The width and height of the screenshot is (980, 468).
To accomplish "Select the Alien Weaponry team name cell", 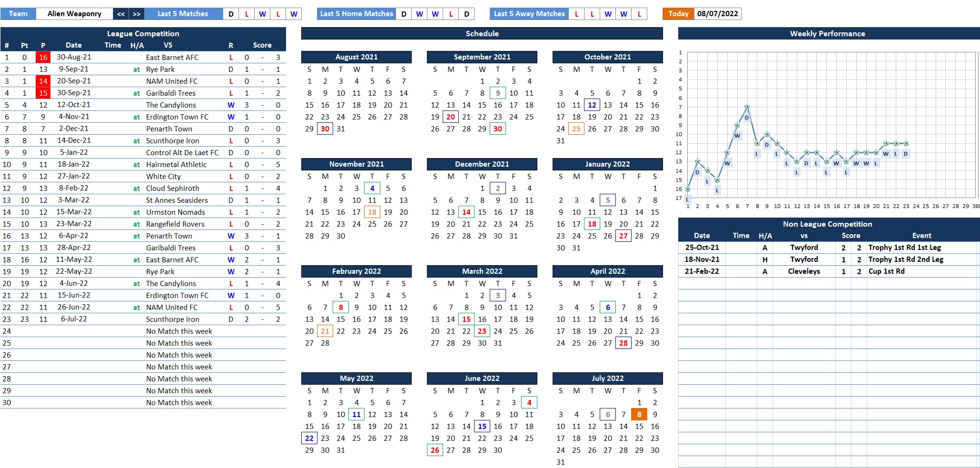I will click(74, 14).
